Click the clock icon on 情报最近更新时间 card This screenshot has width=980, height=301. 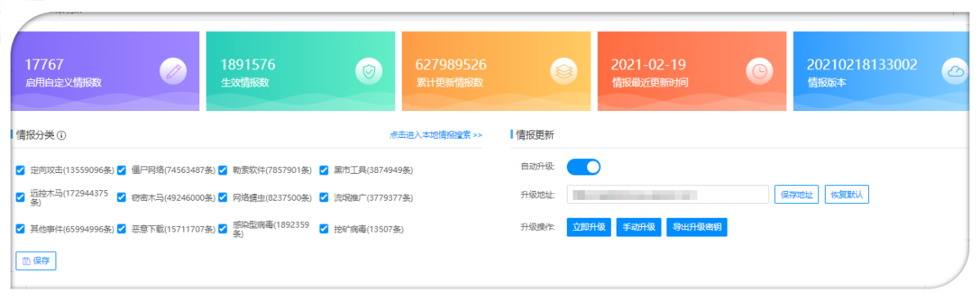(760, 72)
